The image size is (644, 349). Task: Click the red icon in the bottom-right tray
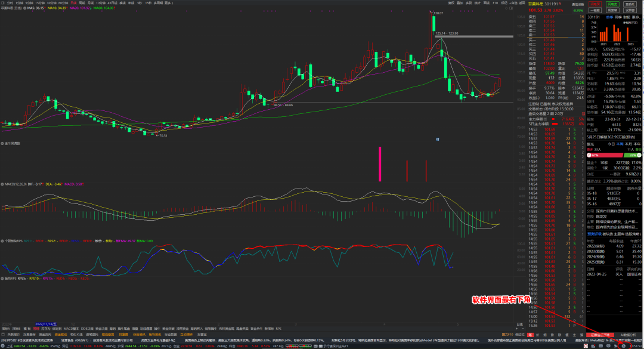(586, 346)
